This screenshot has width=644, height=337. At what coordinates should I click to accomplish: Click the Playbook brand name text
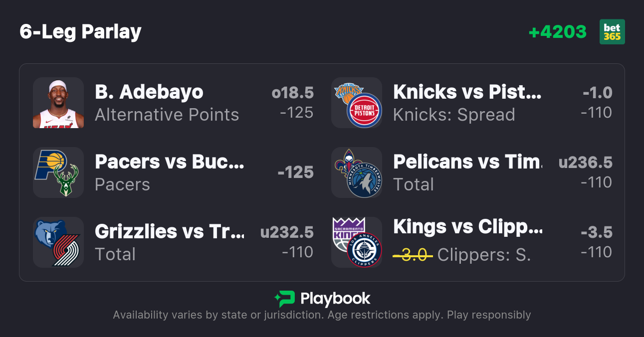[x=335, y=299]
